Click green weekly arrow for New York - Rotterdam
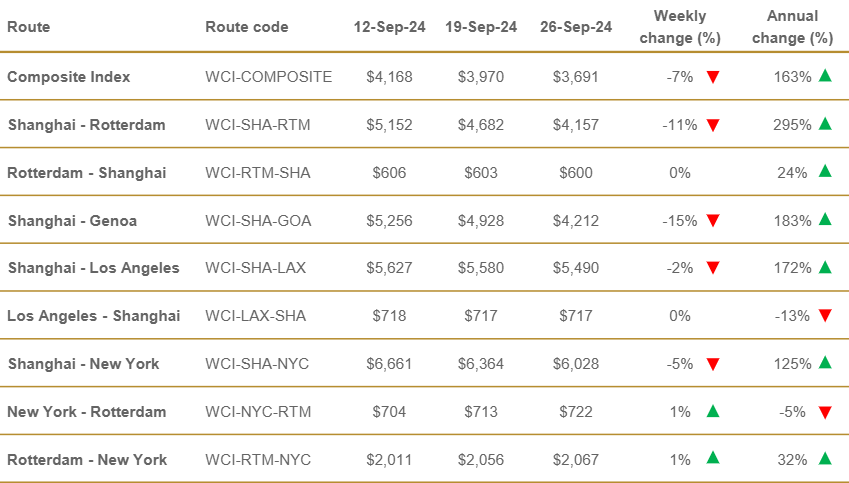Viewport: 849px width, 483px height. coord(713,411)
